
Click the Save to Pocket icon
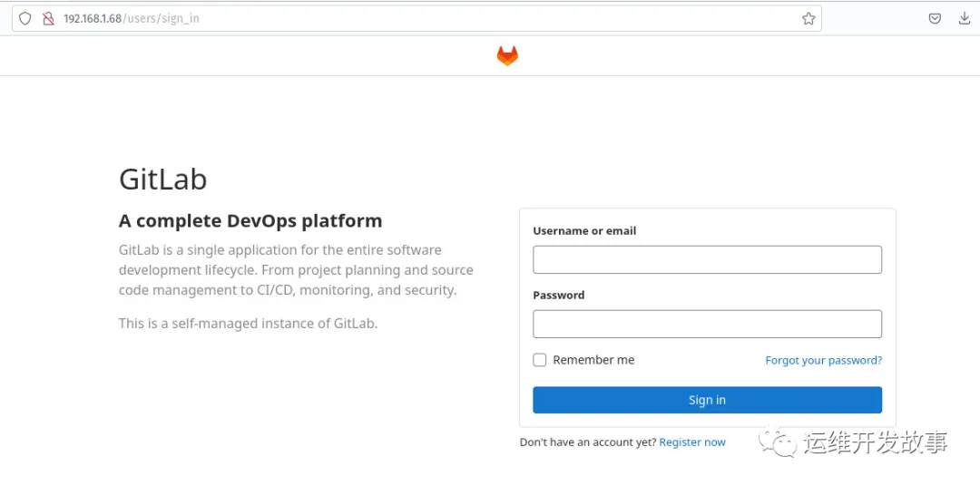coord(935,18)
